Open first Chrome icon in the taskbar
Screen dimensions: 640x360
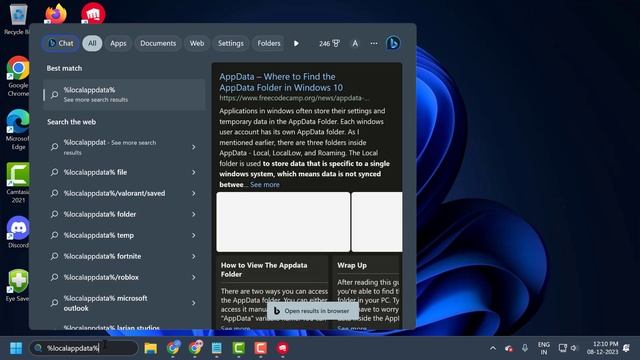click(173, 348)
